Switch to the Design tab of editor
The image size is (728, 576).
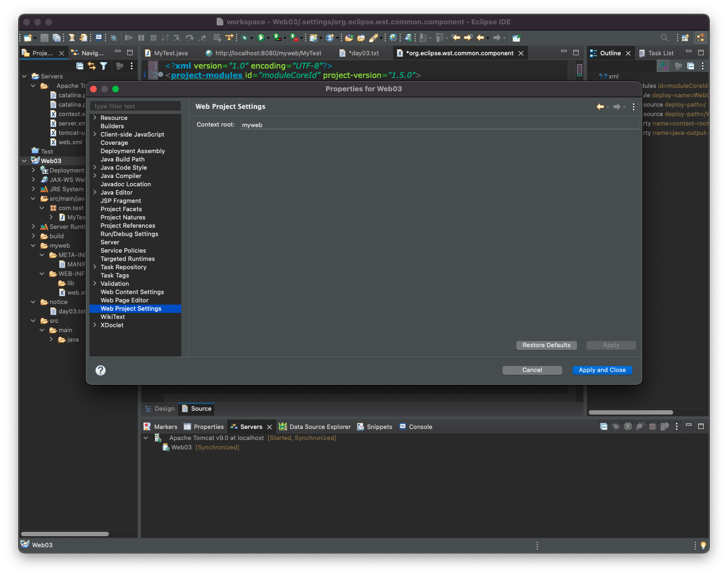(x=160, y=409)
